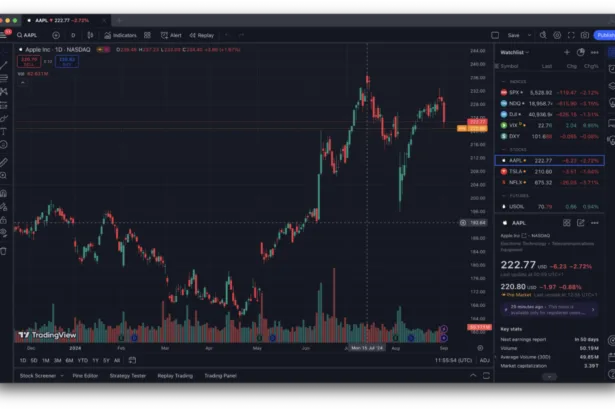
Task: Switch to the Pine Editor tab
Action: pos(85,376)
